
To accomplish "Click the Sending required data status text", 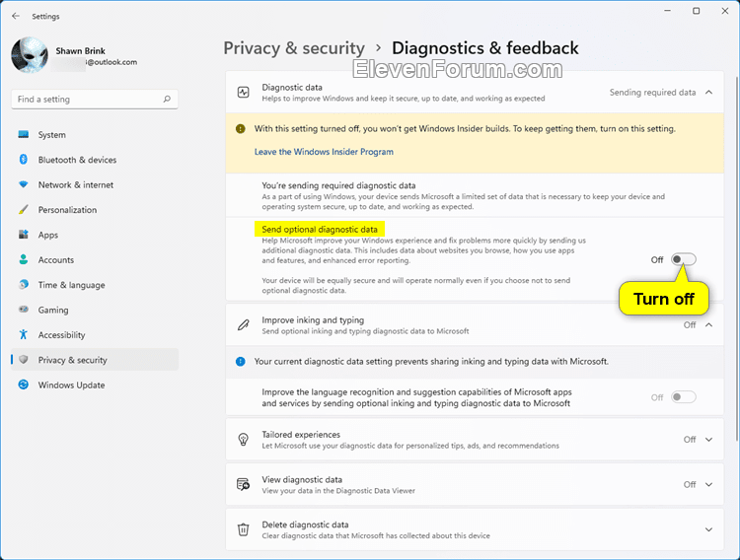I will [652, 93].
